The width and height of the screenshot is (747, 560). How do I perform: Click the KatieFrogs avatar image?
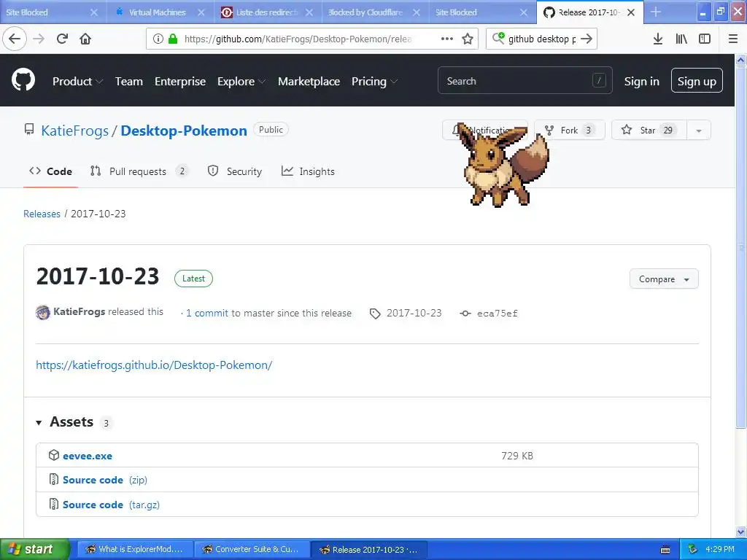point(43,312)
